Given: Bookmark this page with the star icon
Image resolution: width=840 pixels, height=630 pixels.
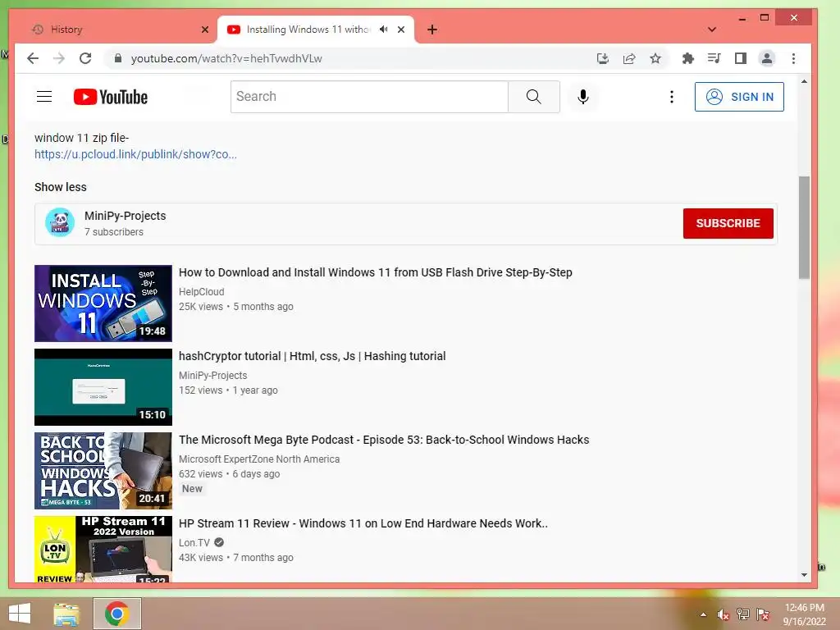Looking at the screenshot, I should (655, 58).
